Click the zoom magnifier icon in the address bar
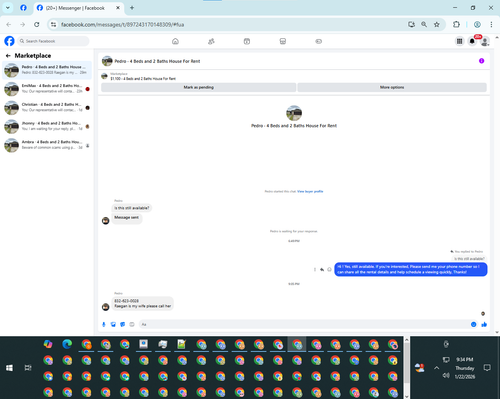The image size is (500, 399). coord(424,24)
